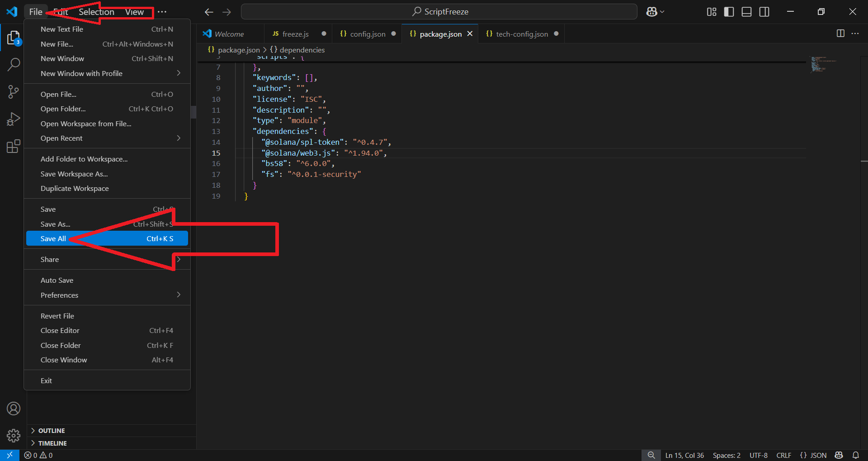This screenshot has height=461, width=868.
Task: Choose Open Folder... menu entry
Action: 107,109
